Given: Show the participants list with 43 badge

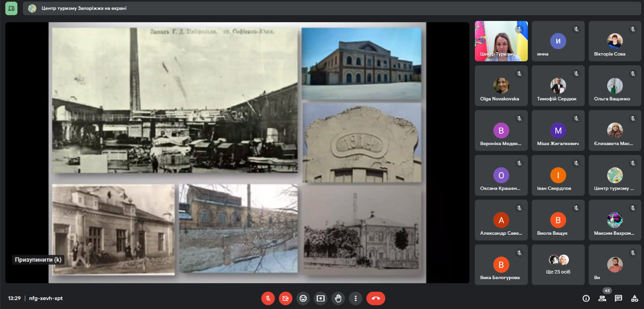Looking at the screenshot, I should click(602, 298).
